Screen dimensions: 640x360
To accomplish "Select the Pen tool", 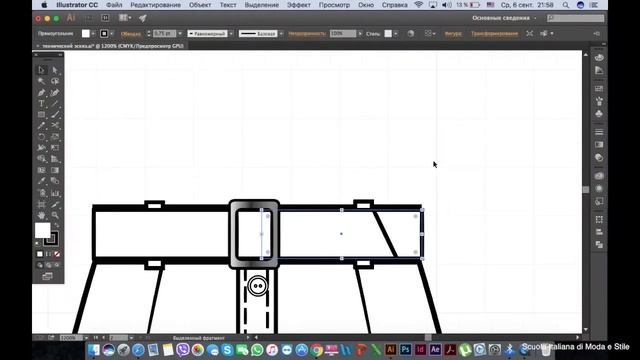I will 42,93.
